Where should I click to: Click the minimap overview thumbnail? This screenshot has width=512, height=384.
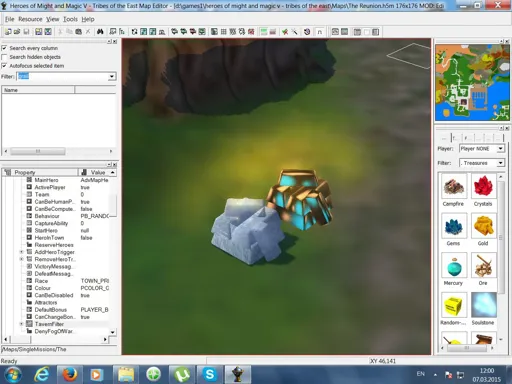pos(472,82)
